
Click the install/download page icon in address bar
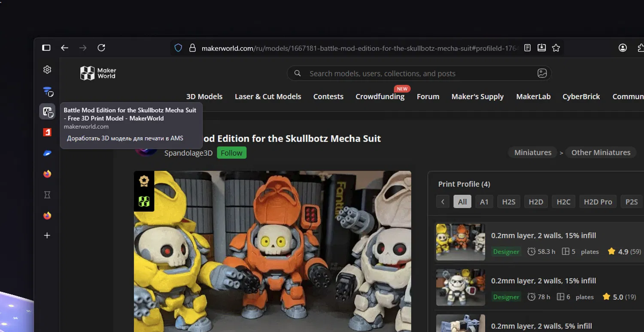(542, 48)
